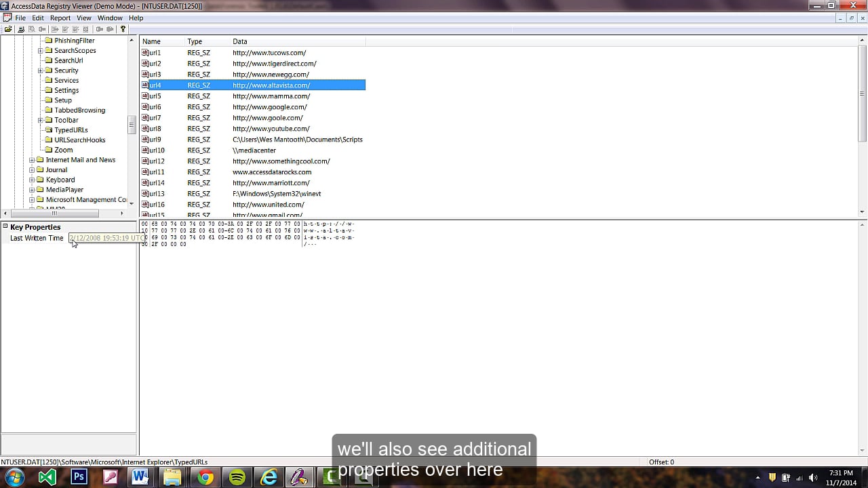Expand the Microsoft Management Console key
Viewport: 868px width, 488px height.
tap(32, 200)
